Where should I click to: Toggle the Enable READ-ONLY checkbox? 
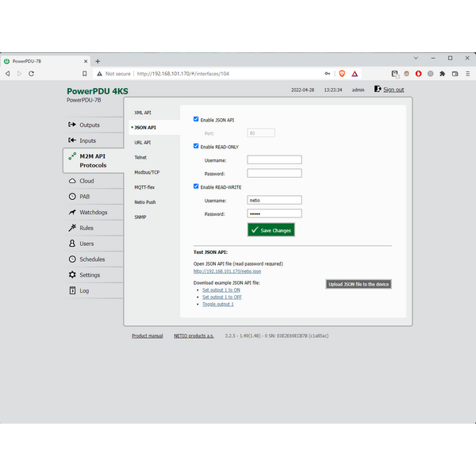[x=196, y=146]
